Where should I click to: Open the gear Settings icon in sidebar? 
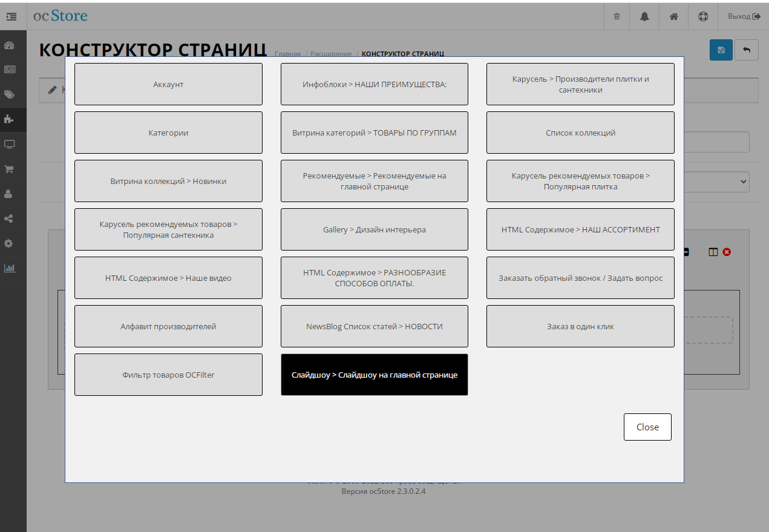[9, 243]
